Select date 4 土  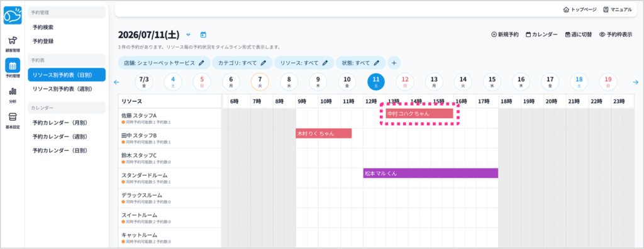[x=173, y=82]
